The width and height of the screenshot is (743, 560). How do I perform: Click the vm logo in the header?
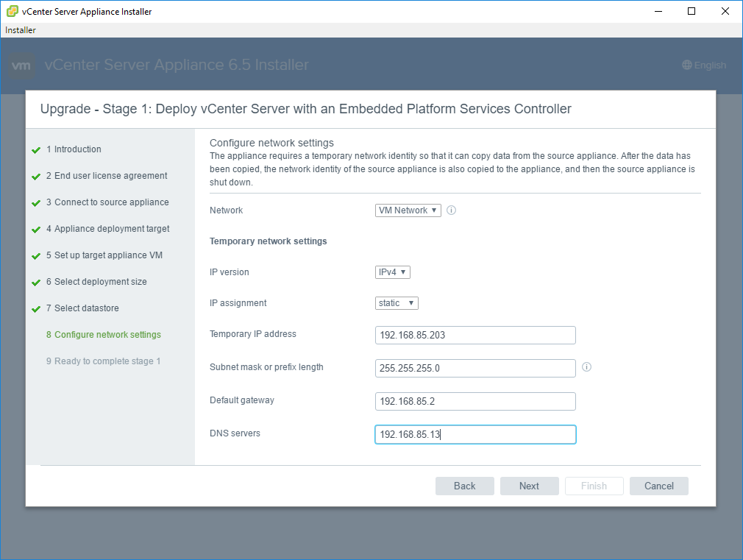point(21,65)
